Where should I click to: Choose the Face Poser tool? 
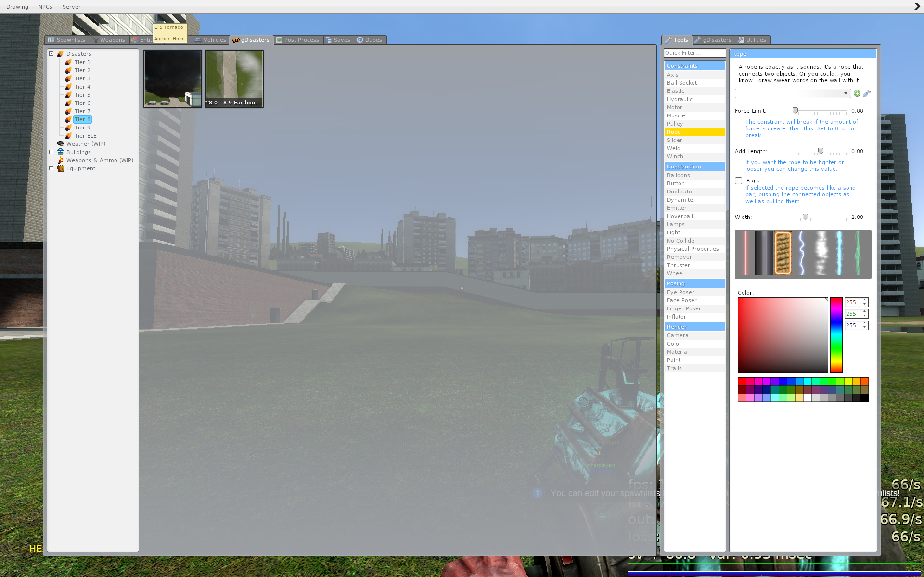(x=694, y=300)
